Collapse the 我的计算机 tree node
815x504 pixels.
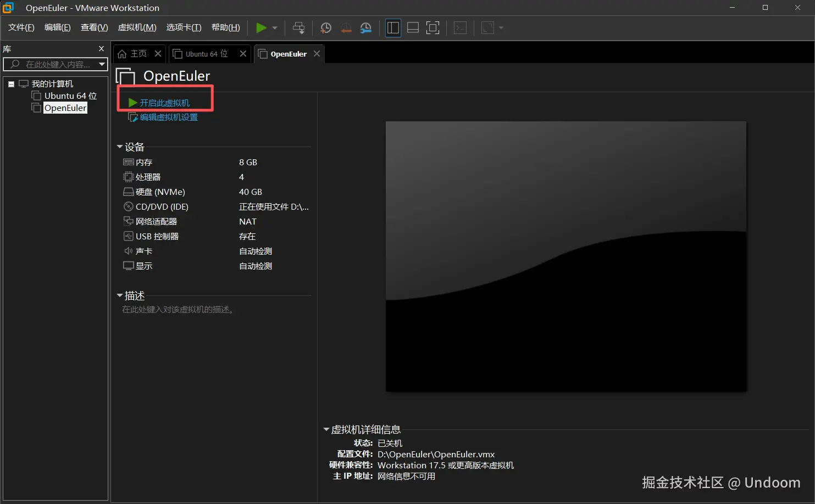point(11,84)
